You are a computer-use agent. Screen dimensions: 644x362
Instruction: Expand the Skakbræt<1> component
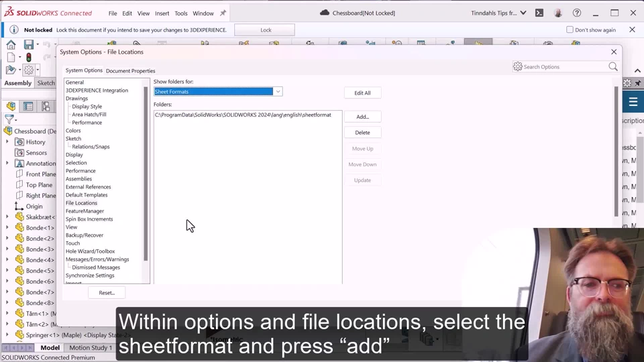(7, 217)
